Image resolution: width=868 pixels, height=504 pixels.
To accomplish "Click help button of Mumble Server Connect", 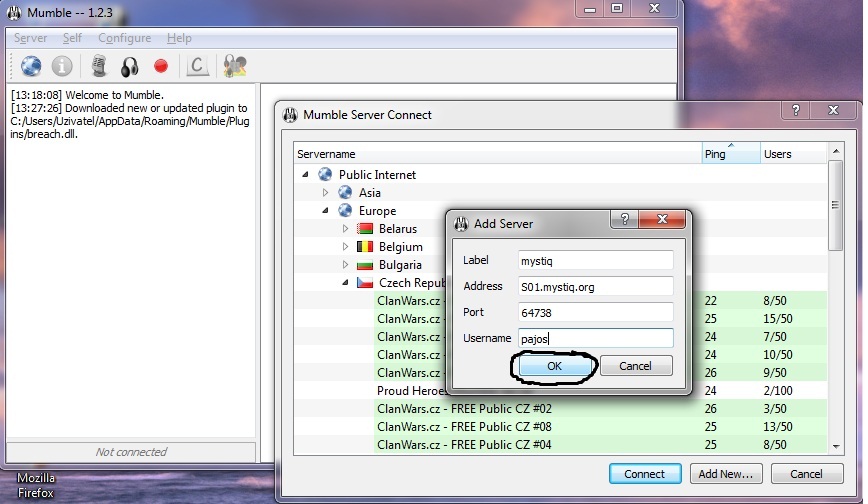I will 795,110.
